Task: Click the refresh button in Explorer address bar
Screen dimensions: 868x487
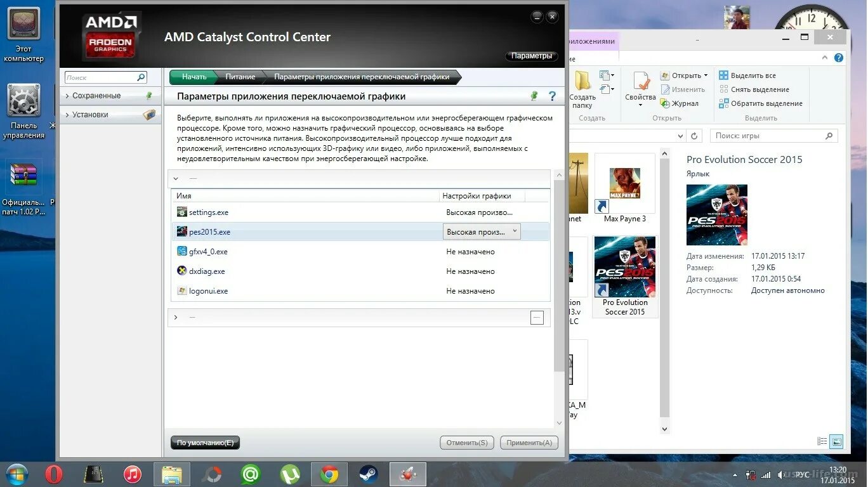Action: [694, 136]
